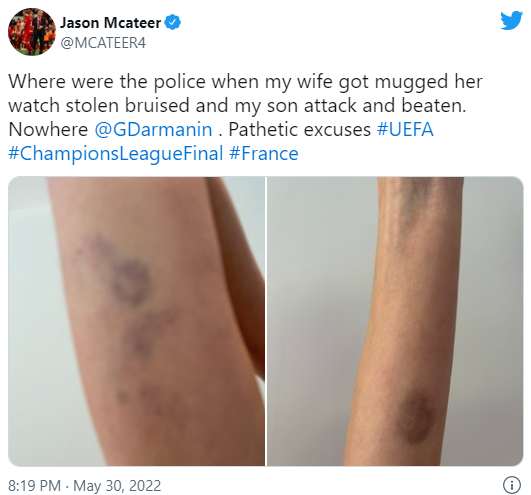Click the 'Pathetic excuses' text

(x=300, y=130)
